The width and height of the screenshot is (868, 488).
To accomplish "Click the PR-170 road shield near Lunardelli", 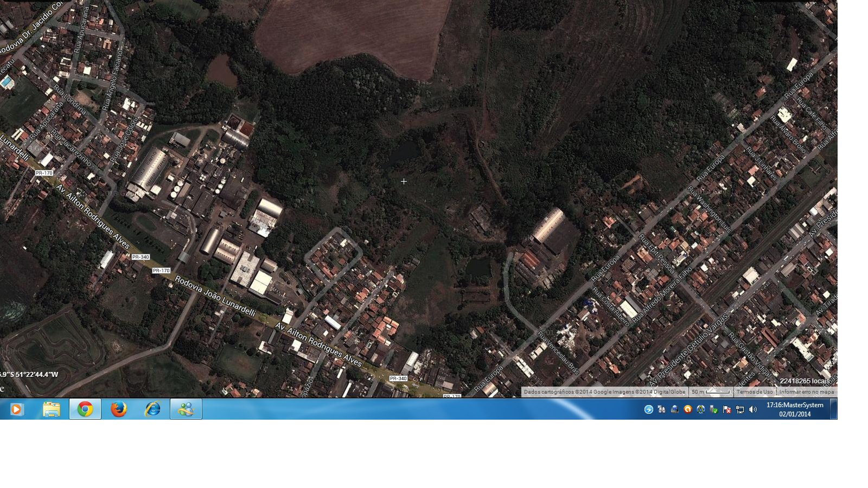I will pos(44,173).
